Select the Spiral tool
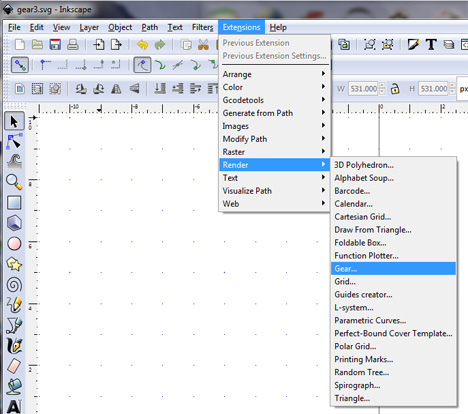The image size is (468, 414). pos(14,285)
